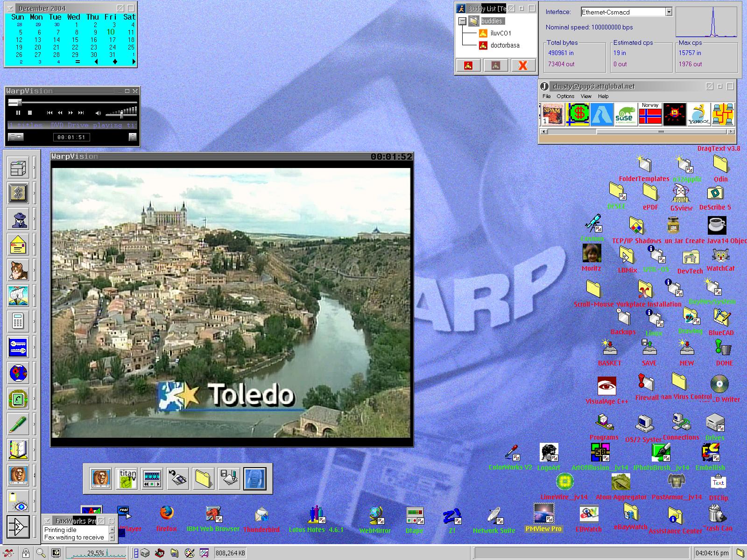Skip to previous chapter in WarpVision
This screenshot has width=747, height=560.
click(x=50, y=112)
